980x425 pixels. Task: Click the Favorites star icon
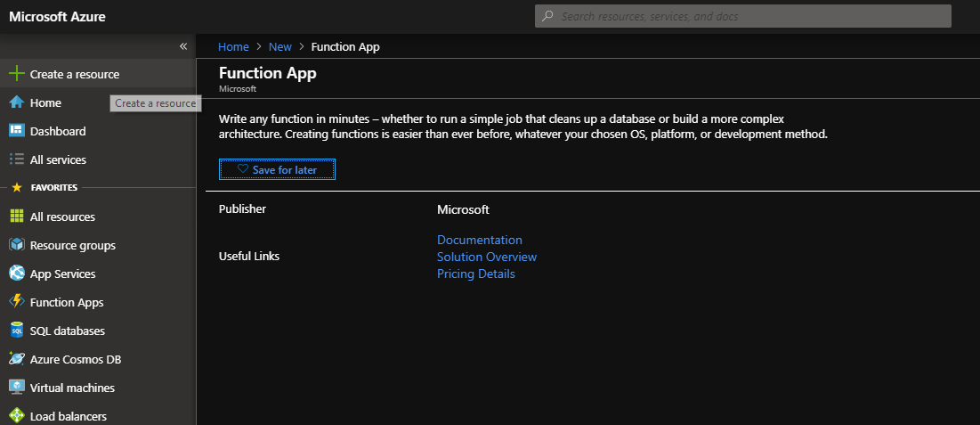point(17,188)
